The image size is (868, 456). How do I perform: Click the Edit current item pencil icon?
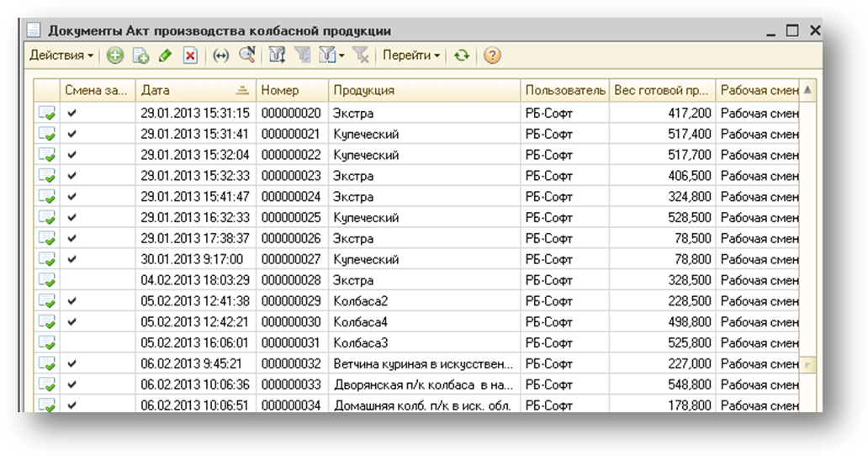pyautogui.click(x=165, y=56)
